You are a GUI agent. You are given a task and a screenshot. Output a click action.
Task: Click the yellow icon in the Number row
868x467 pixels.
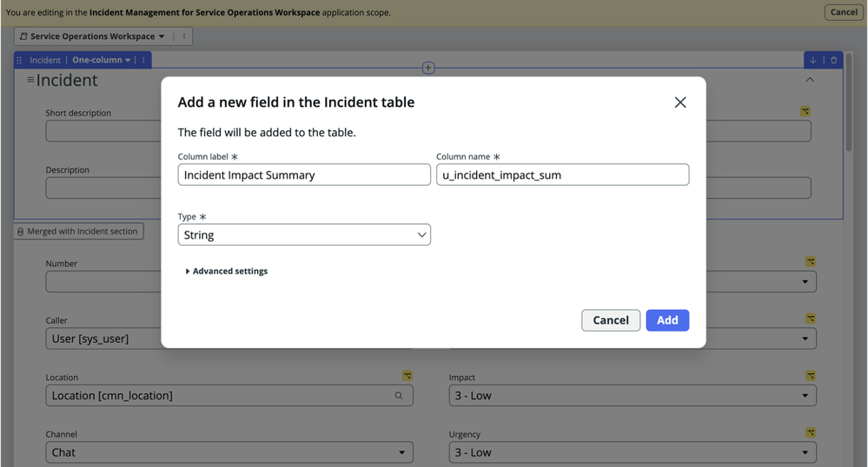click(x=811, y=261)
